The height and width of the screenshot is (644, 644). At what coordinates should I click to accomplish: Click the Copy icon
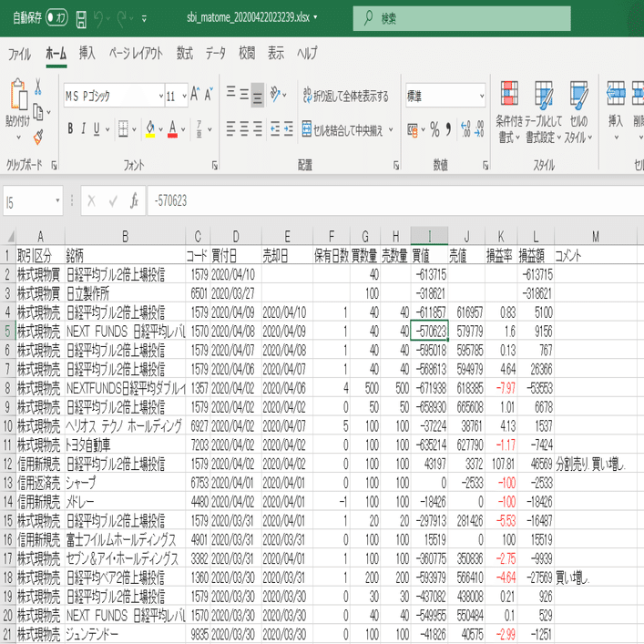point(37,112)
